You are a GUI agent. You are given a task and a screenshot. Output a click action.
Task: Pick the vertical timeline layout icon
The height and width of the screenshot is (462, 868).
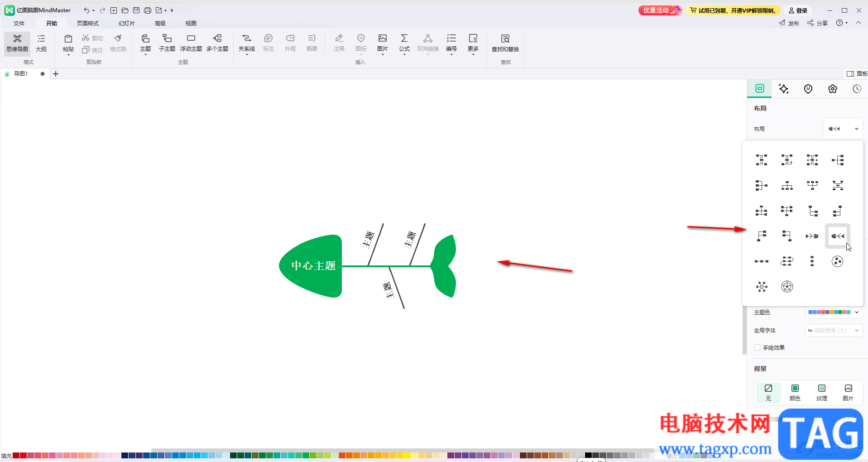(x=812, y=261)
